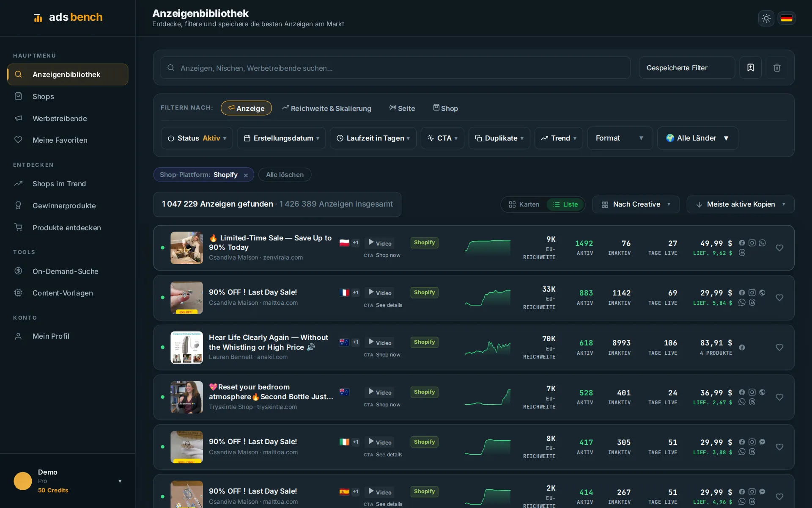Open CTA filter dropdown
This screenshot has height=508, width=812.
pyautogui.click(x=442, y=138)
